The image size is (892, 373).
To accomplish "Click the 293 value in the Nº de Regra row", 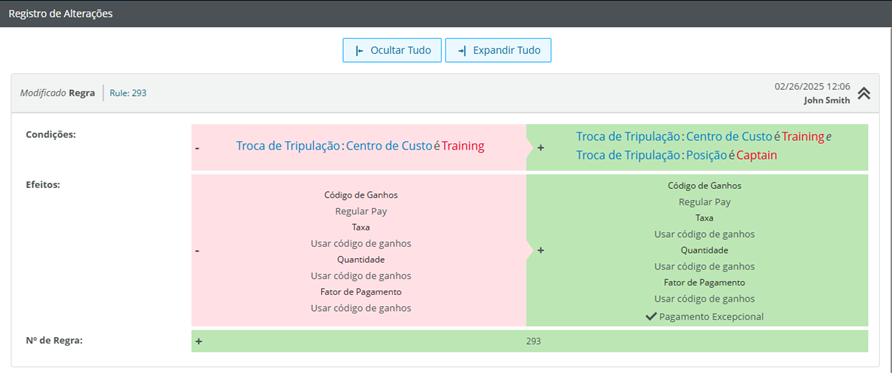I will point(534,342).
